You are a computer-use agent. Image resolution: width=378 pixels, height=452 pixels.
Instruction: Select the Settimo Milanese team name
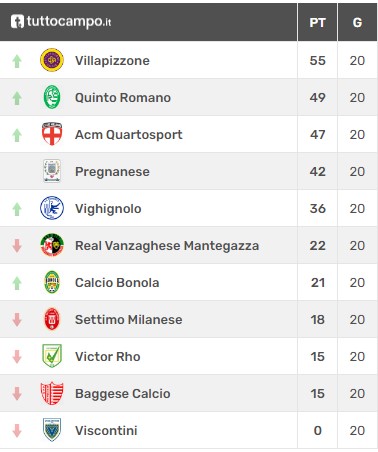[x=129, y=320]
